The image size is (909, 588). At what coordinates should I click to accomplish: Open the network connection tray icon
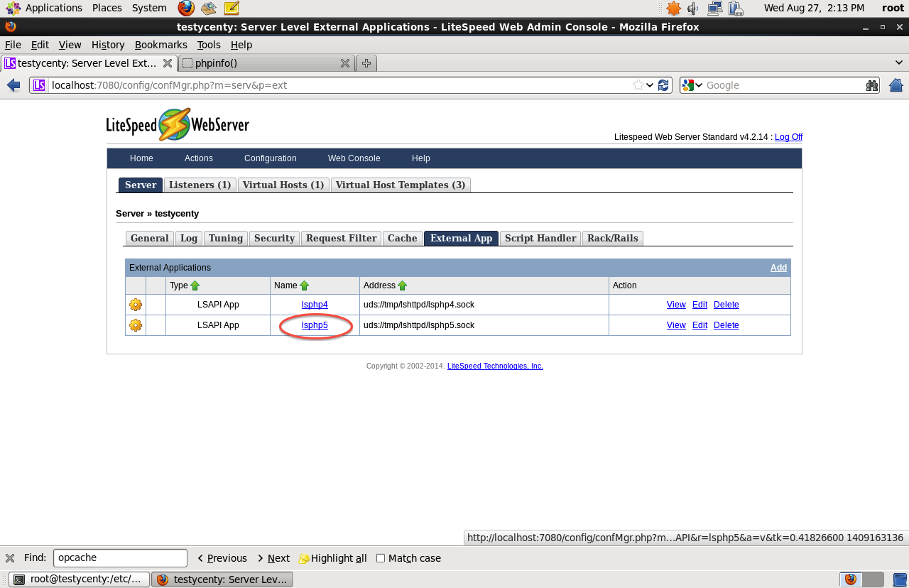(x=714, y=9)
